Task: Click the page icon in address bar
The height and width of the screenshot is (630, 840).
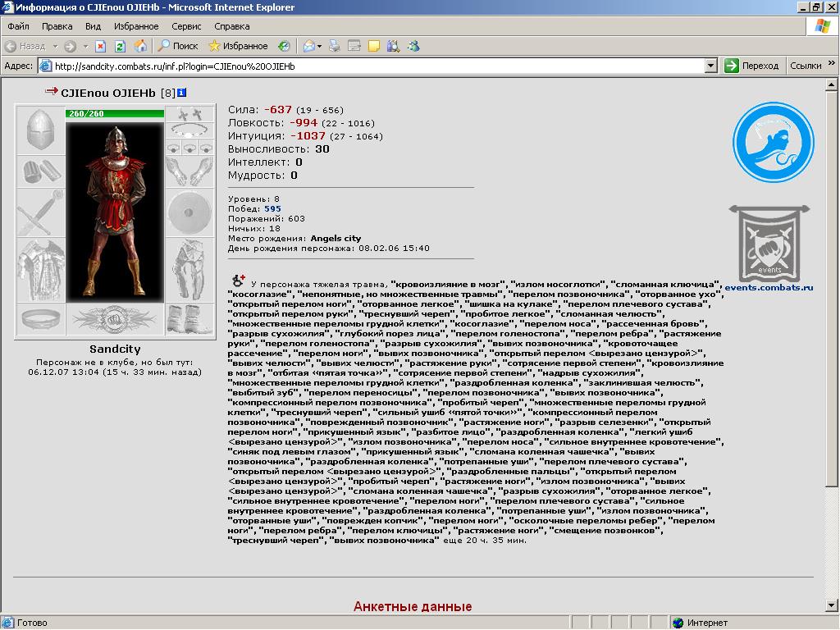Action: click(x=46, y=66)
